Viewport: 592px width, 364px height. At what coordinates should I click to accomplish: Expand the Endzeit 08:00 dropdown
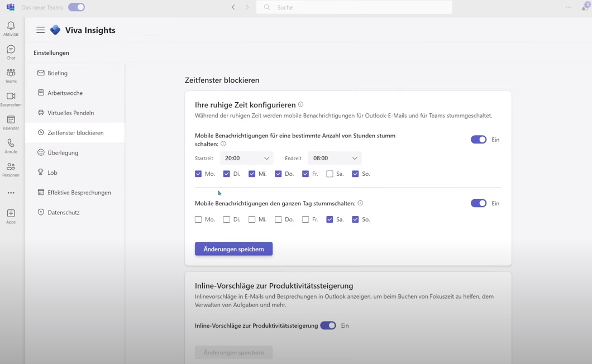click(335, 158)
